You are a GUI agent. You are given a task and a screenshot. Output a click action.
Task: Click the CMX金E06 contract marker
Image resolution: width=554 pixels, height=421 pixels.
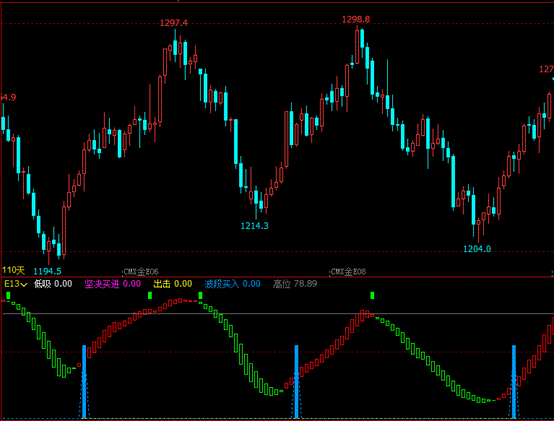141,272
